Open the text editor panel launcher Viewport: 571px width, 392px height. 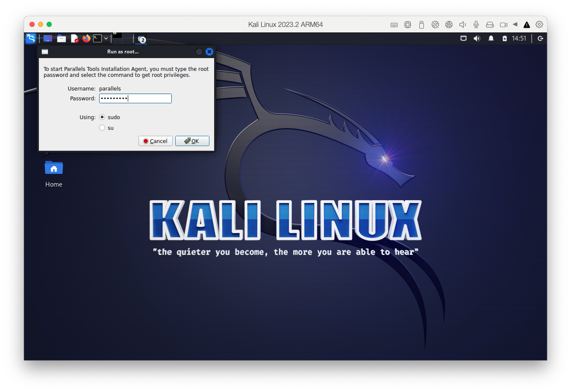click(74, 38)
